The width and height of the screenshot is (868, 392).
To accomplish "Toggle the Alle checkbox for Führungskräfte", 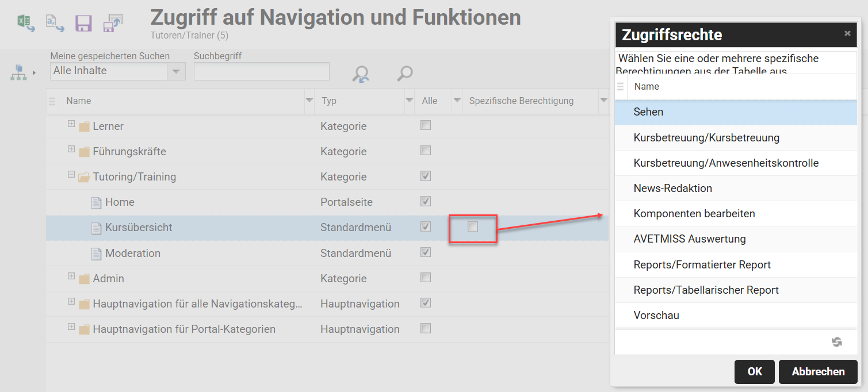I will point(426,151).
